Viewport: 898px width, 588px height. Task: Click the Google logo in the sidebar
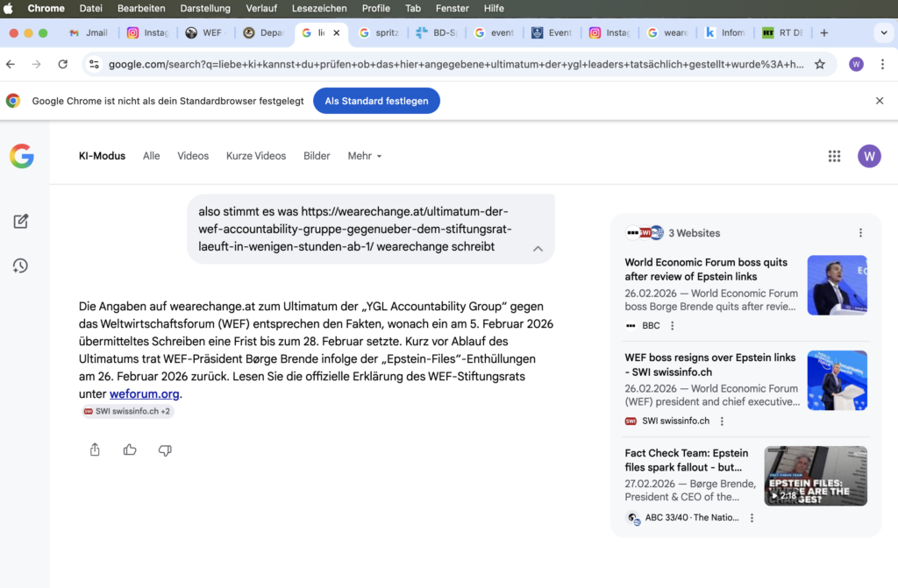[x=22, y=156]
